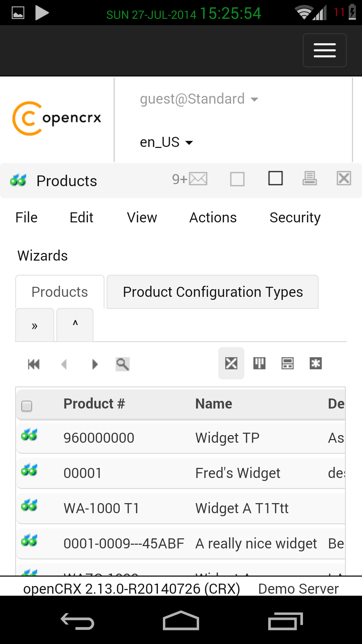Click the column layout grid icon
The image size is (362, 644).
[x=259, y=363]
